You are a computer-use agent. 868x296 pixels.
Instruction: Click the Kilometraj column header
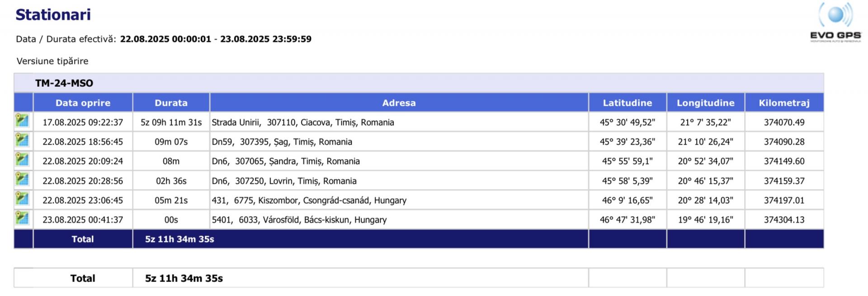(784, 103)
